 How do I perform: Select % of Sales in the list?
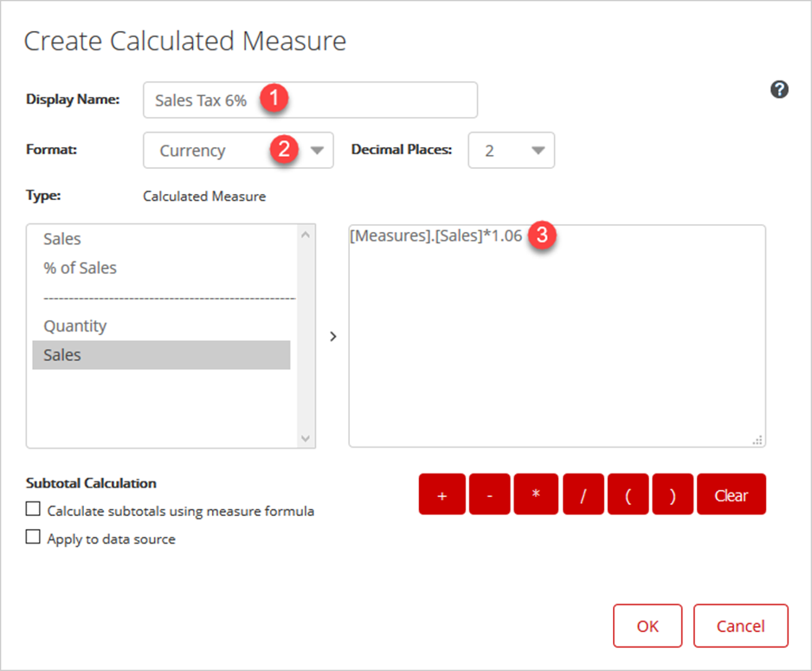[80, 268]
